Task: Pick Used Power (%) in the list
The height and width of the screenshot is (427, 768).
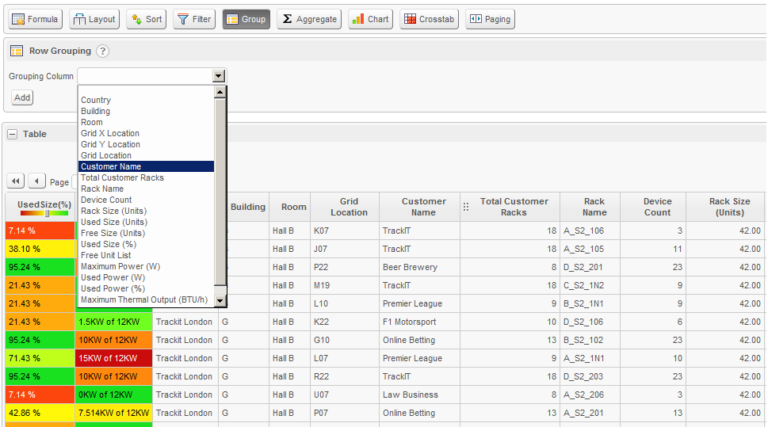Action: 113,288
